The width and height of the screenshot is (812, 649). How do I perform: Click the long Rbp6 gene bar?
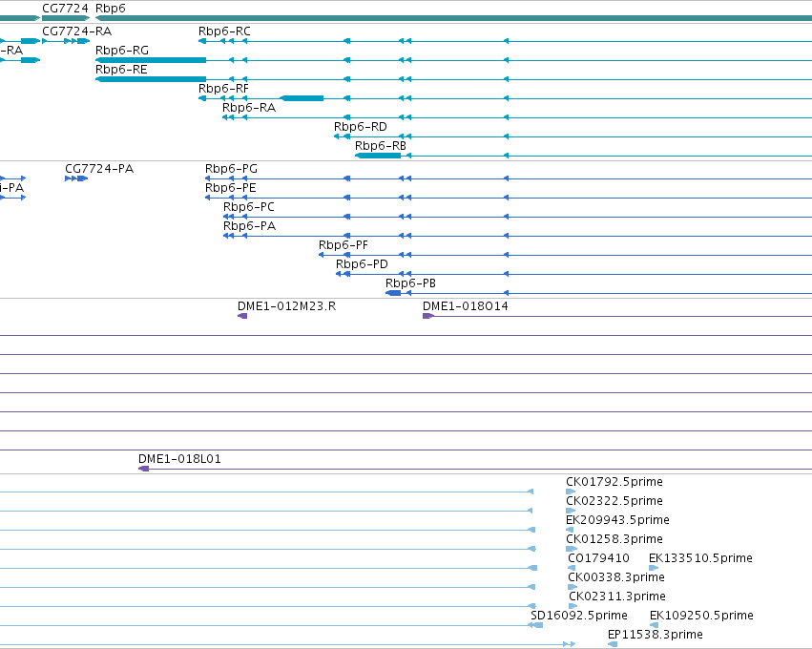(x=453, y=18)
